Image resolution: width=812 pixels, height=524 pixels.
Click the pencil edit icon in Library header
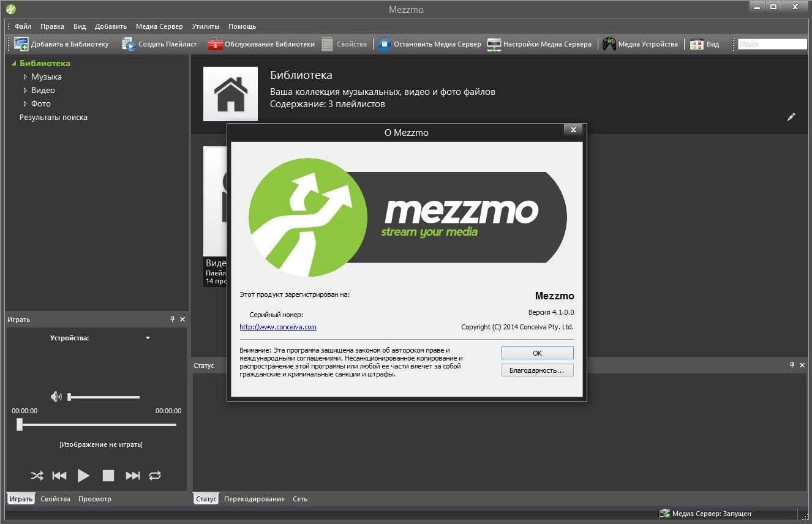click(x=791, y=116)
